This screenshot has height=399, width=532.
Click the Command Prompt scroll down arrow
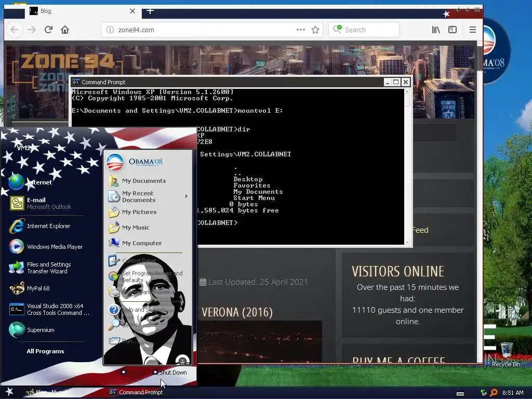407,242
